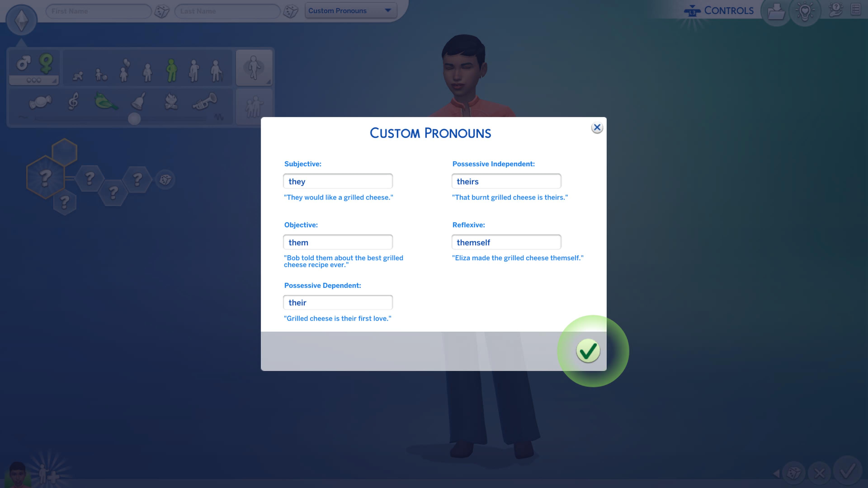The image size is (868, 488).
Task: Click the plumbob main menu icon
Action: 21,20
